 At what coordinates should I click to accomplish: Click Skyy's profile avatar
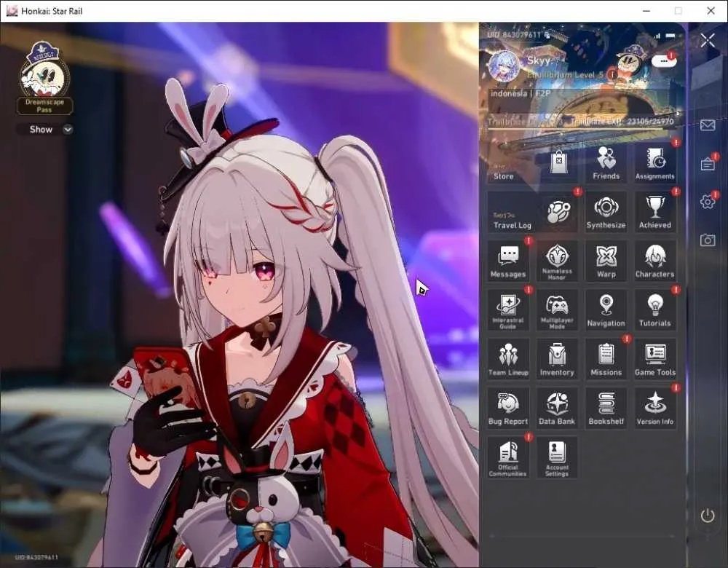[x=503, y=66]
